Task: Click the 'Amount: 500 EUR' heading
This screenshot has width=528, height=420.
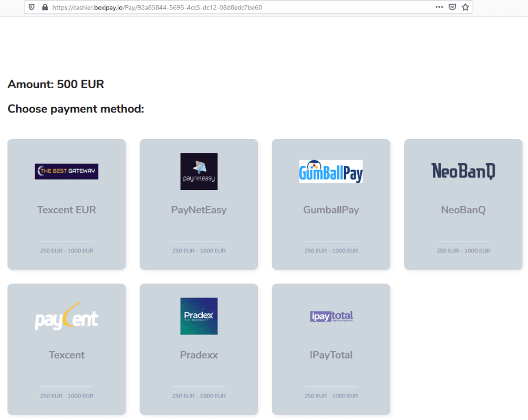Action: coord(56,84)
